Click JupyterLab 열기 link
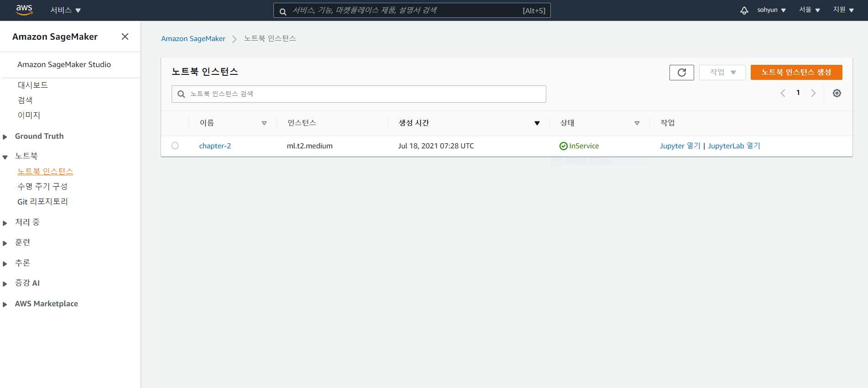The width and height of the screenshot is (868, 388). click(734, 146)
